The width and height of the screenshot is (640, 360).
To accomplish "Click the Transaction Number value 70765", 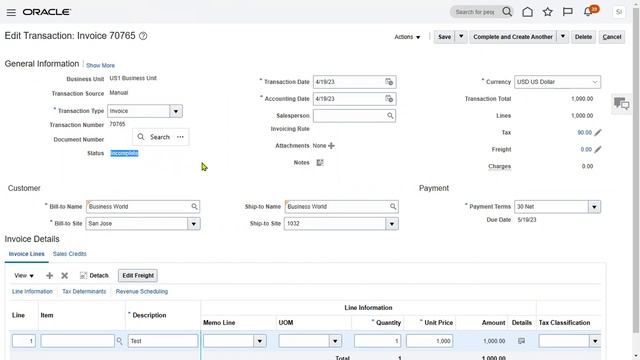I will click(117, 124).
